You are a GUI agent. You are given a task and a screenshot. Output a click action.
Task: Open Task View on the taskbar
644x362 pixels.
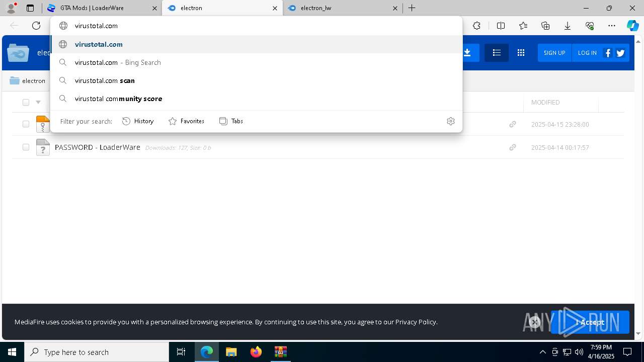(181, 352)
